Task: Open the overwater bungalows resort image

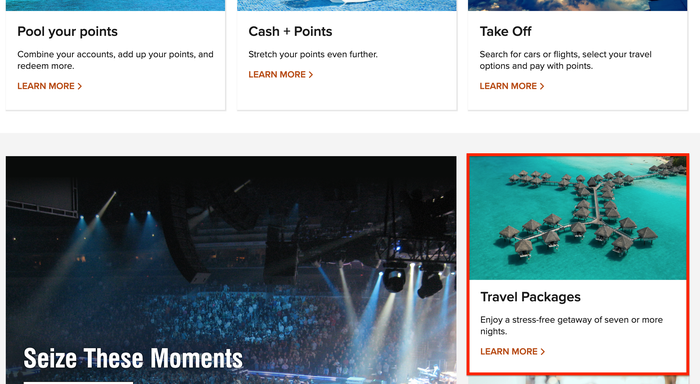Action: 578,218
